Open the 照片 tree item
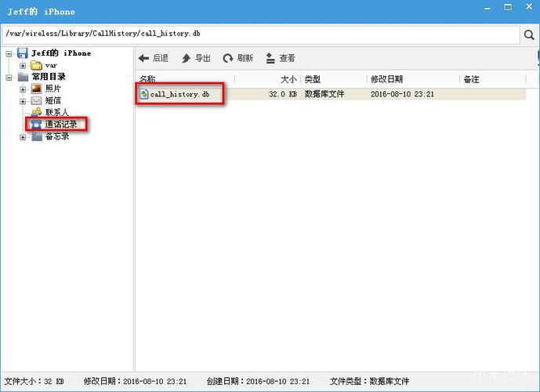 click(53, 89)
